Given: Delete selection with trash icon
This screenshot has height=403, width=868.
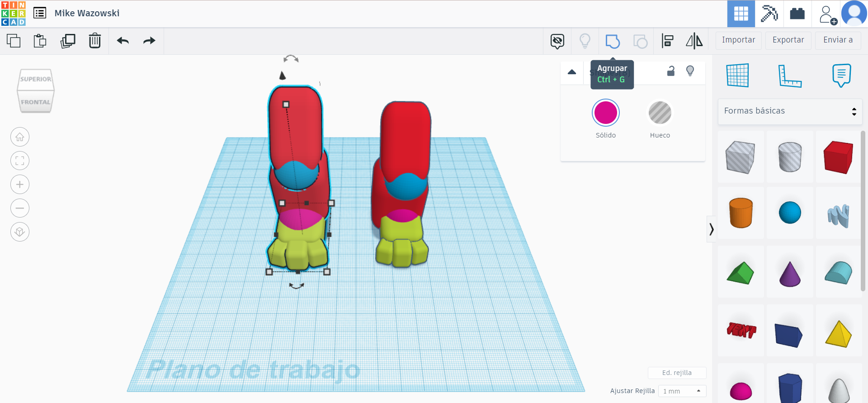Looking at the screenshot, I should (95, 41).
